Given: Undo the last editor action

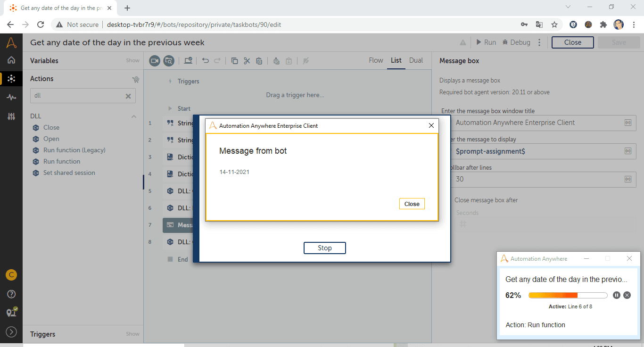Looking at the screenshot, I should click(x=205, y=60).
